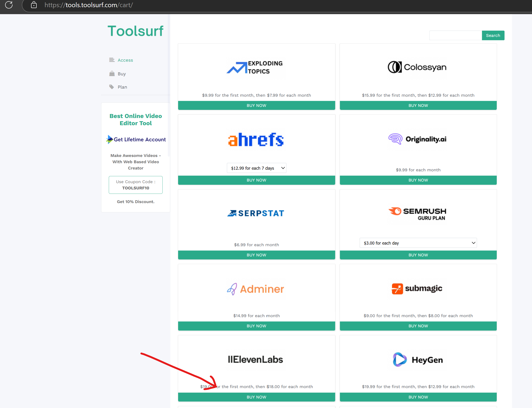This screenshot has width=532, height=408.
Task: Open the Exploding Topics logo
Action: 255,67
